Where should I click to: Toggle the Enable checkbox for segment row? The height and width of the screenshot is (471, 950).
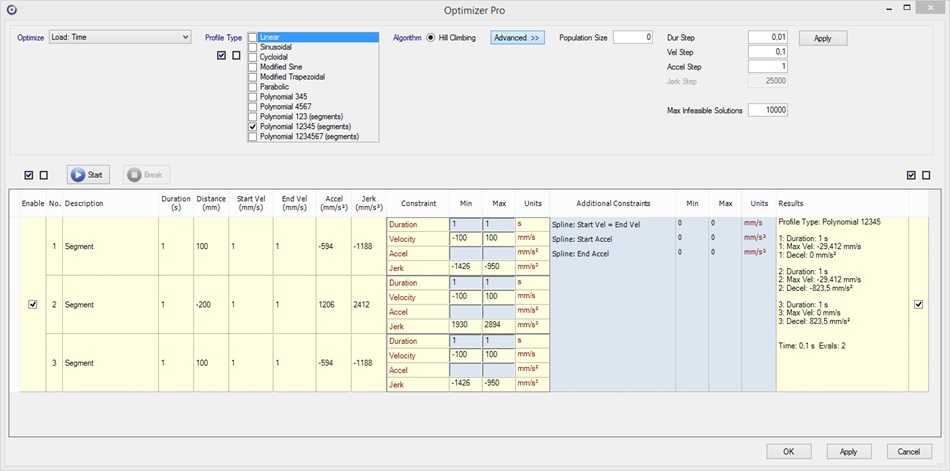(33, 305)
